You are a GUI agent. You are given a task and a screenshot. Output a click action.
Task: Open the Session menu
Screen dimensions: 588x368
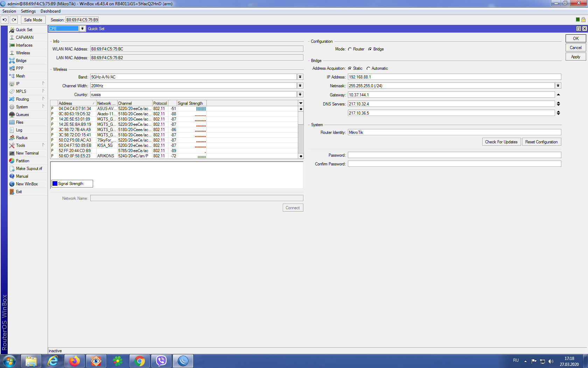tap(9, 11)
